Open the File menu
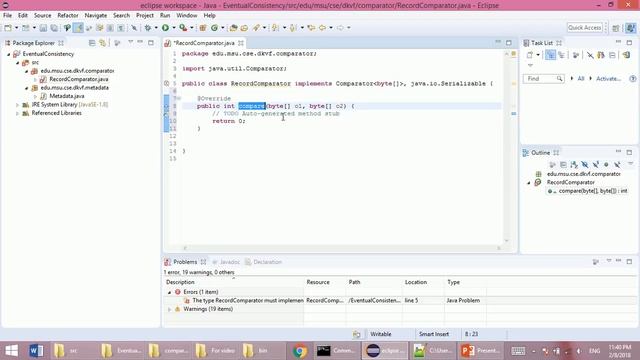The image size is (640, 360). (x=7, y=16)
